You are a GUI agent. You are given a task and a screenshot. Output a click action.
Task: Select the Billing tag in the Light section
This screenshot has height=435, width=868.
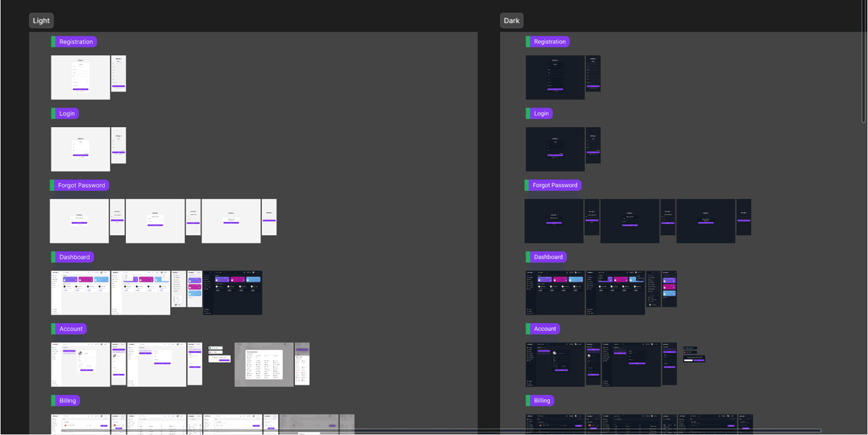coord(67,401)
